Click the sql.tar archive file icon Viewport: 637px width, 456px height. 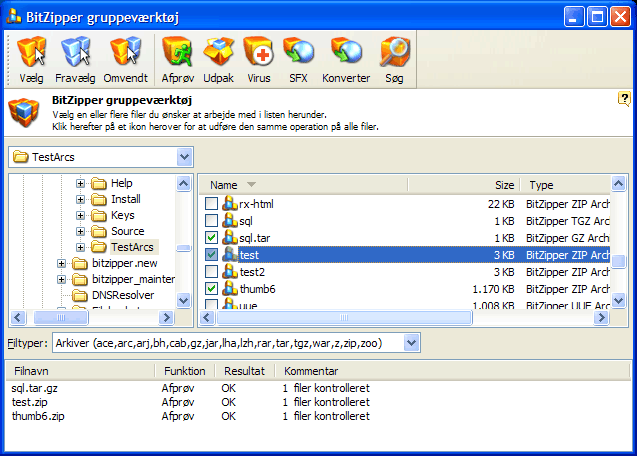[x=230, y=238]
